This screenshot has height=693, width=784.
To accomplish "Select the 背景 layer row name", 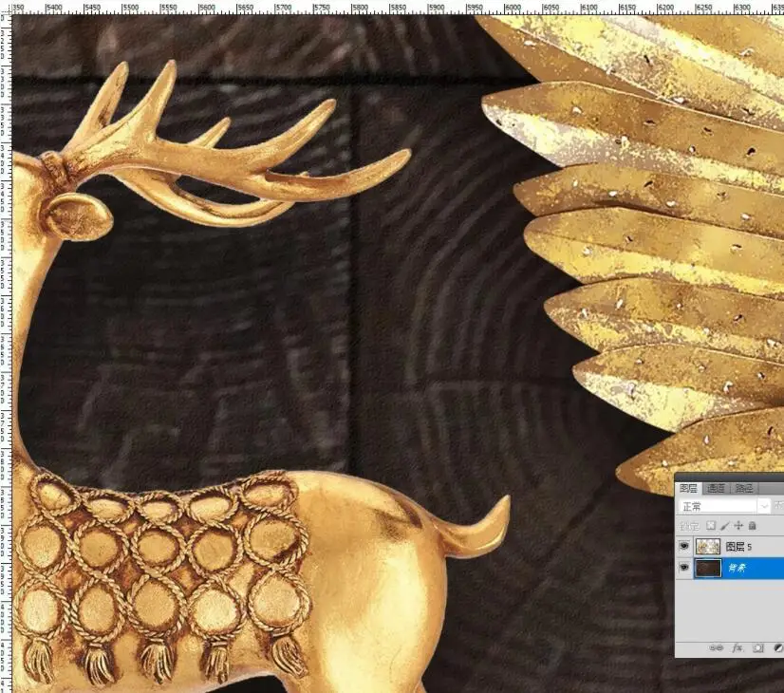I will 737,568.
